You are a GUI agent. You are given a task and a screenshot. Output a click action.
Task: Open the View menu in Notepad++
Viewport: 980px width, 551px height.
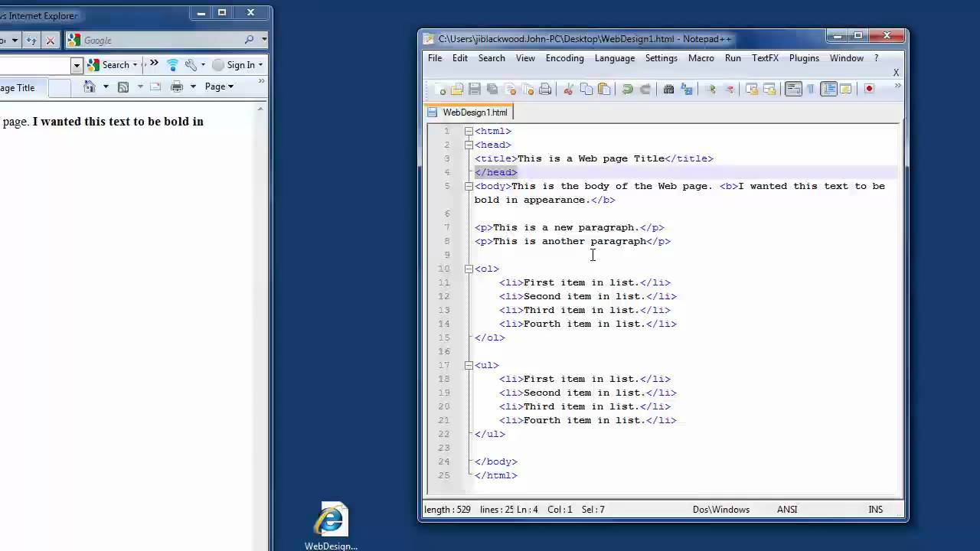(525, 58)
